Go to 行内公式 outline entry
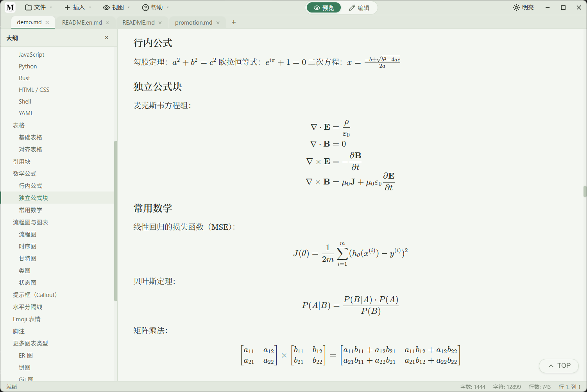Image resolution: width=587 pixels, height=392 pixels. (30, 186)
